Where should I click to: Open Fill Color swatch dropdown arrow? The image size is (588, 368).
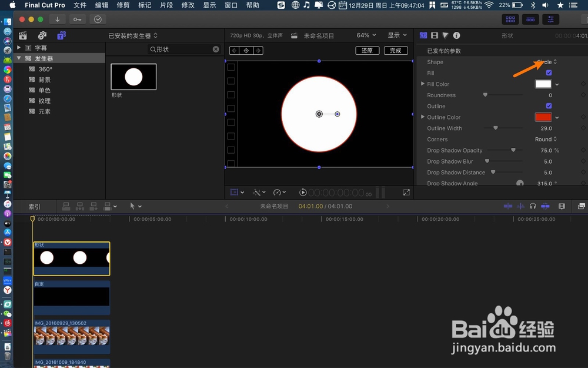(x=557, y=84)
